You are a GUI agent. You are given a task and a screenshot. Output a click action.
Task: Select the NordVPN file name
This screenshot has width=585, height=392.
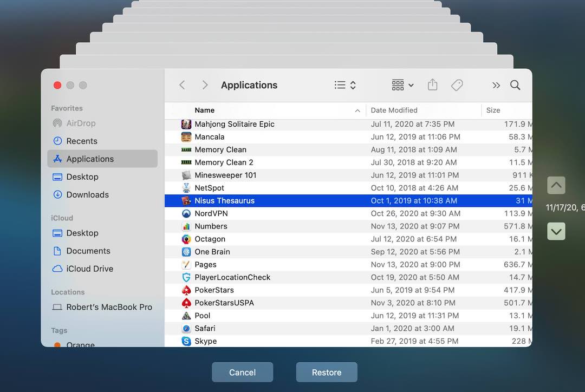click(x=211, y=213)
